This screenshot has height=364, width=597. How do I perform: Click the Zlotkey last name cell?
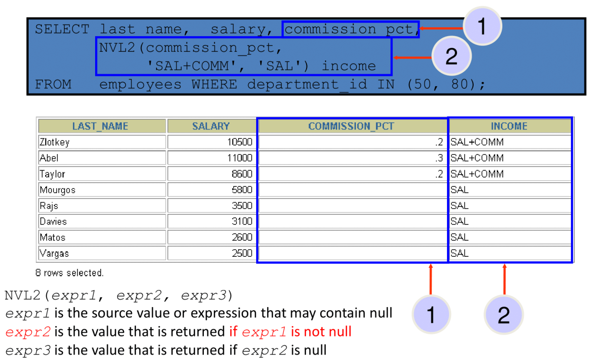[x=102, y=142]
